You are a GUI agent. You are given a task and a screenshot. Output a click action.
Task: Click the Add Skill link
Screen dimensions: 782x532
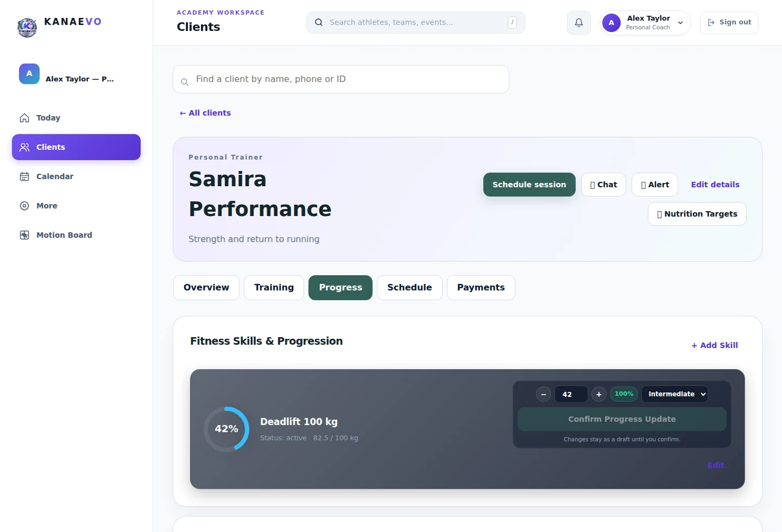pos(715,345)
